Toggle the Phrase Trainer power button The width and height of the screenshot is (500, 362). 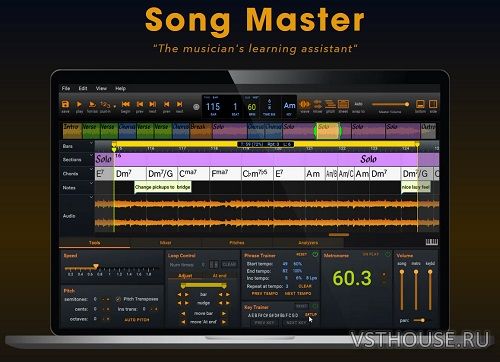click(x=315, y=255)
